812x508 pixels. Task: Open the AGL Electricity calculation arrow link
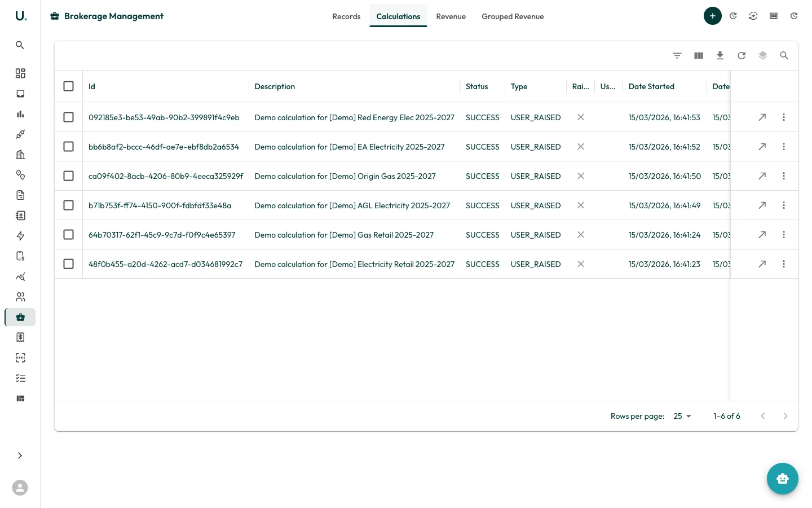[762, 205]
